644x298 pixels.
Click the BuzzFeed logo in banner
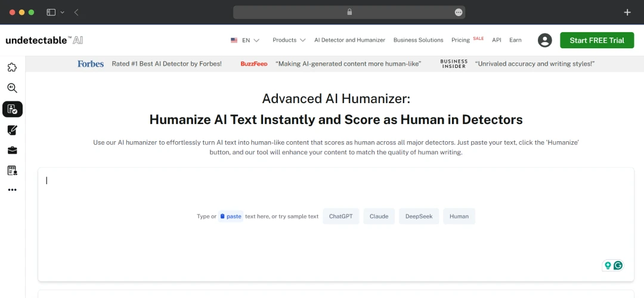[x=254, y=64]
